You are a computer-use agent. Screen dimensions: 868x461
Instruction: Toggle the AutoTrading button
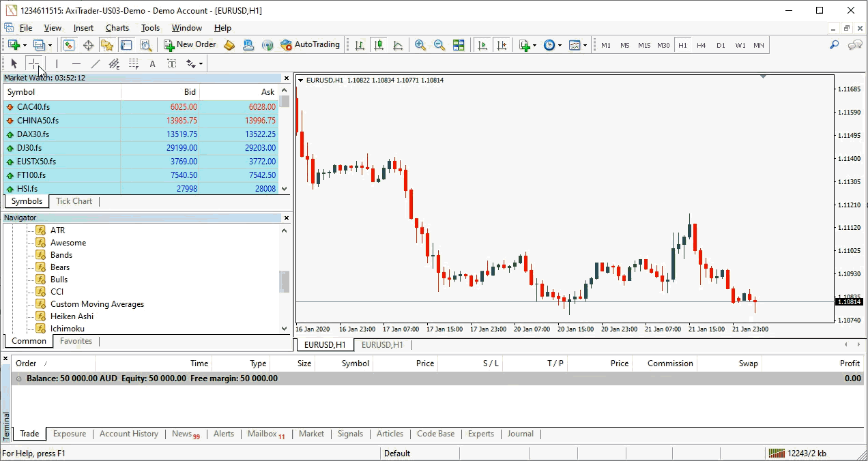click(x=310, y=45)
